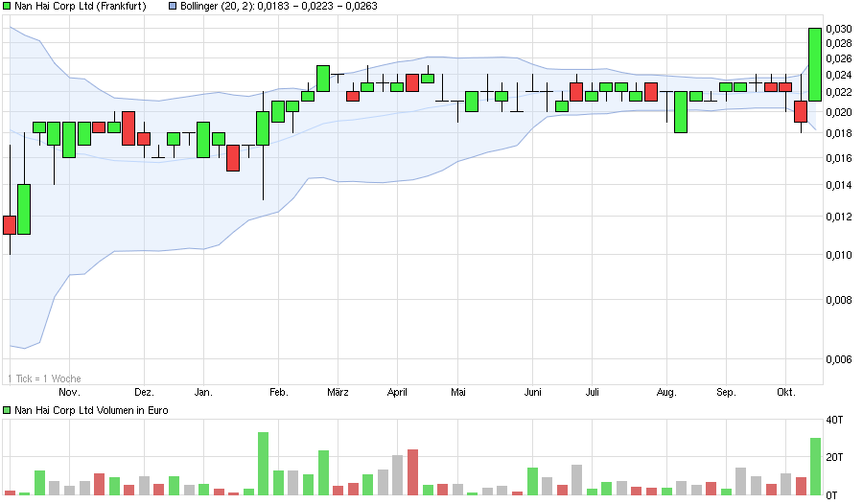Click the 0,012 price axis value
The height and width of the screenshot is (504, 863).
[x=839, y=217]
